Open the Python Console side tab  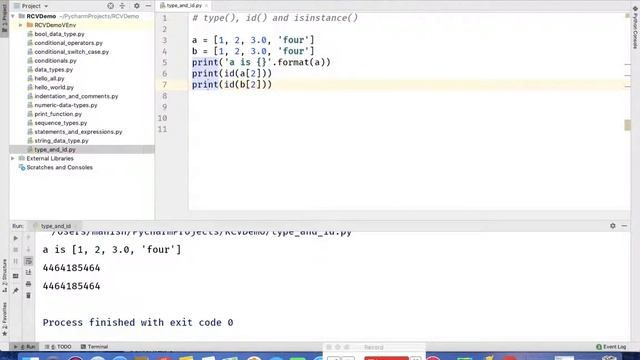[635, 27]
